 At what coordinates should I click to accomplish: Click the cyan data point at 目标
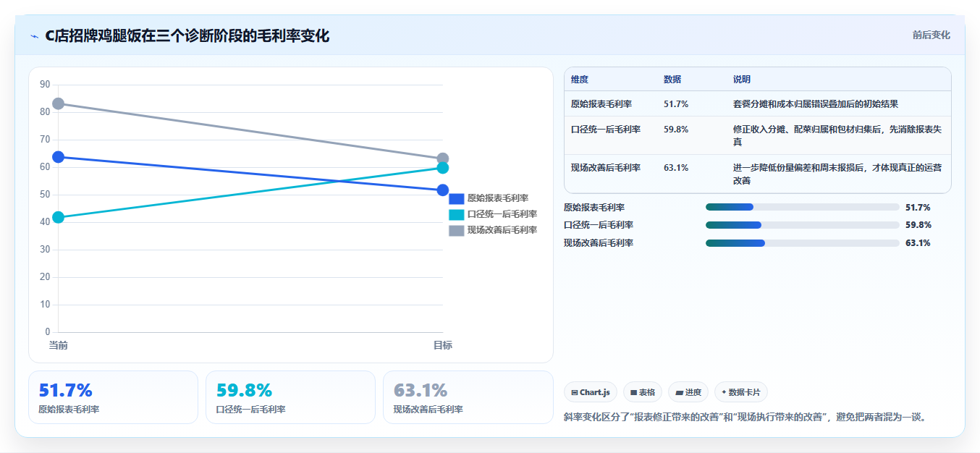(x=443, y=168)
